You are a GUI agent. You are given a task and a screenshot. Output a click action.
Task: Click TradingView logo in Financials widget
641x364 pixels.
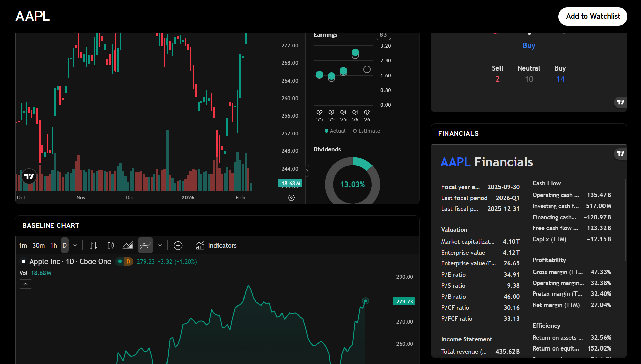click(x=620, y=153)
